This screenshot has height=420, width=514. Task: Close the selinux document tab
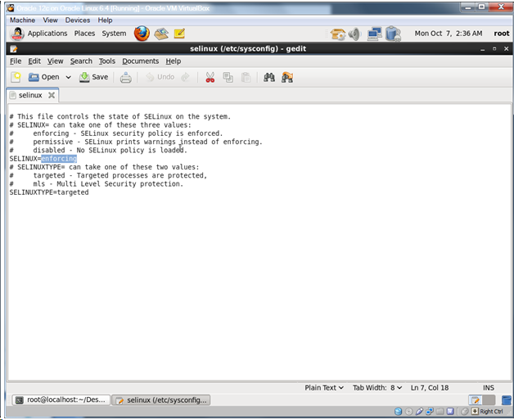(x=52, y=96)
